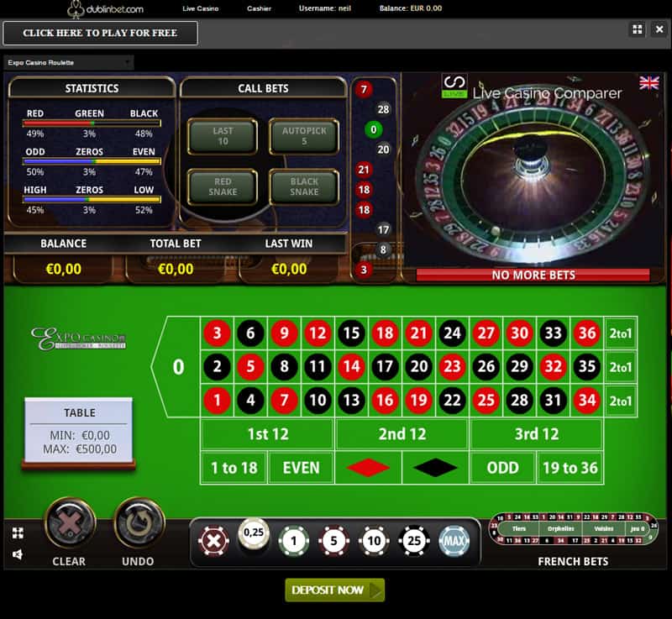672x619 pixels.
Task: Bet on 1 to 18
Action: pyautogui.click(x=234, y=468)
